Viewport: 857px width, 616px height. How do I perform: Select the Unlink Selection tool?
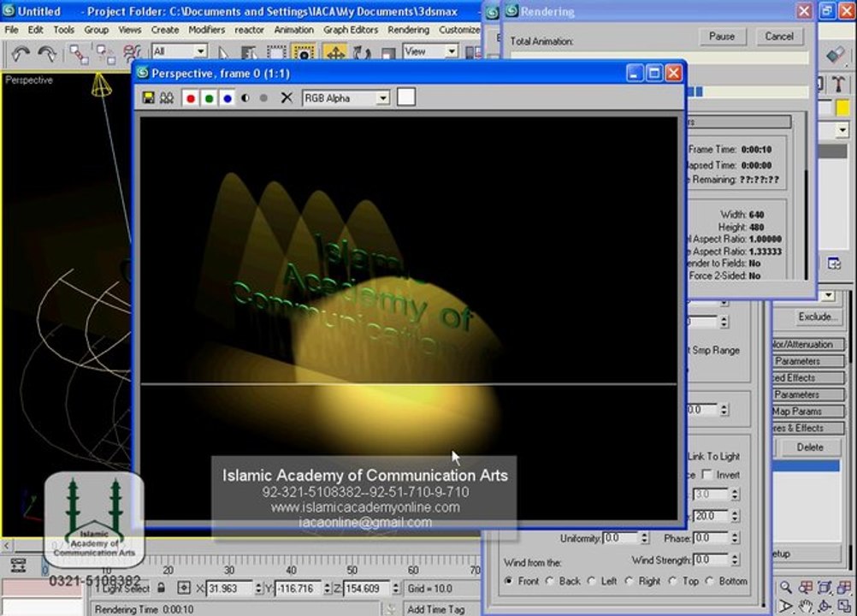pyautogui.click(x=105, y=54)
